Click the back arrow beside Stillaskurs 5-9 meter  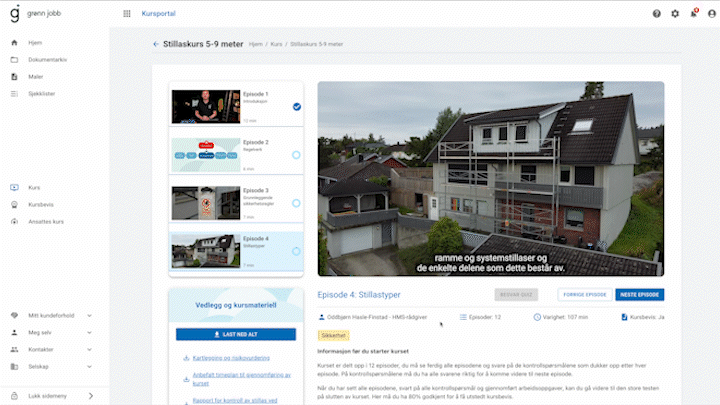pos(156,44)
